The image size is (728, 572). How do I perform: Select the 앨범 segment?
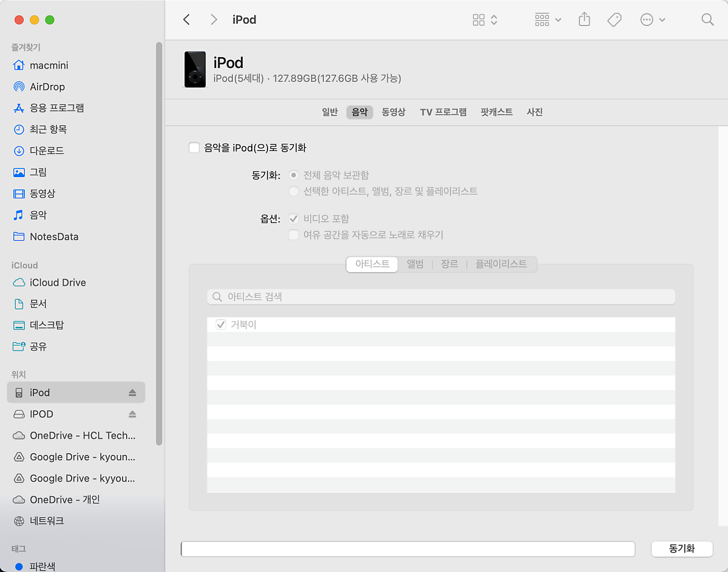tap(415, 264)
